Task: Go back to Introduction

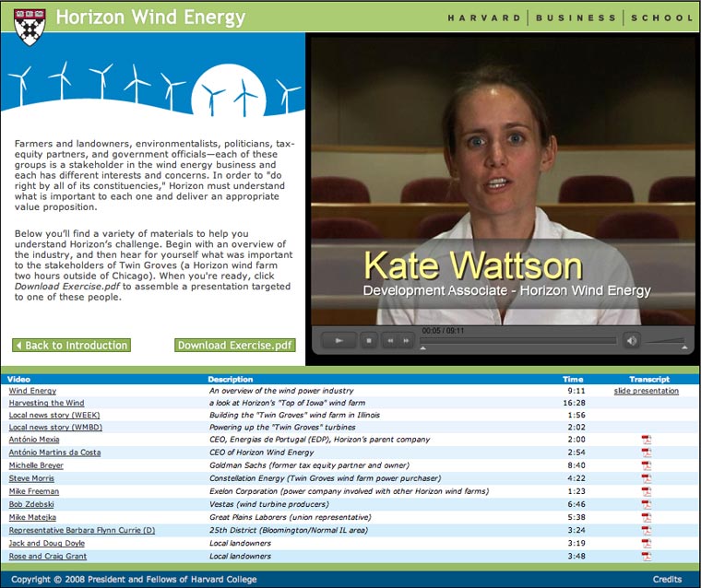Action: tap(71, 346)
